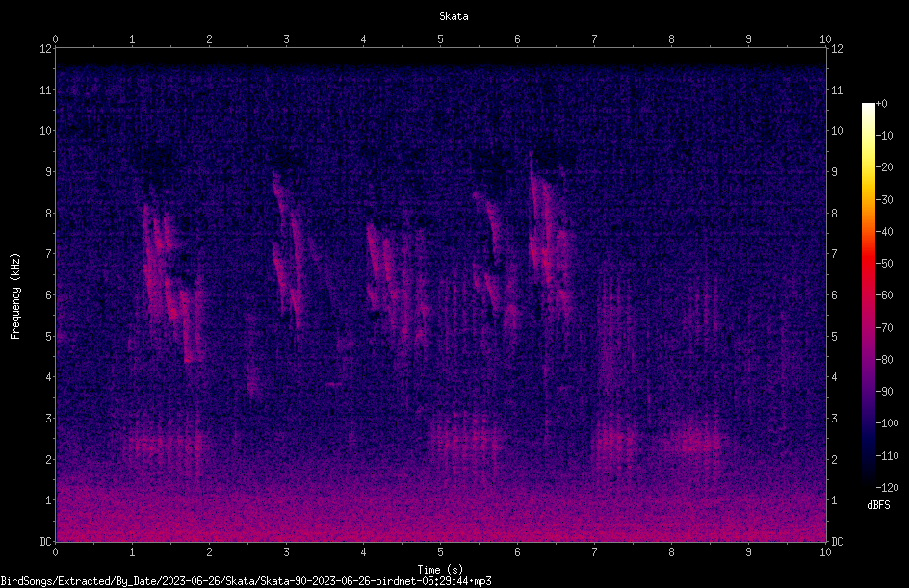Click the "Time (s)" axis label

coord(440,570)
